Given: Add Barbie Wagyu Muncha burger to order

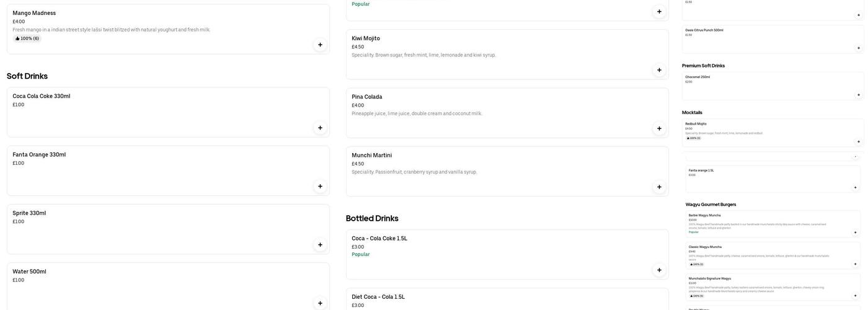Looking at the screenshot, I should tap(855, 232).
